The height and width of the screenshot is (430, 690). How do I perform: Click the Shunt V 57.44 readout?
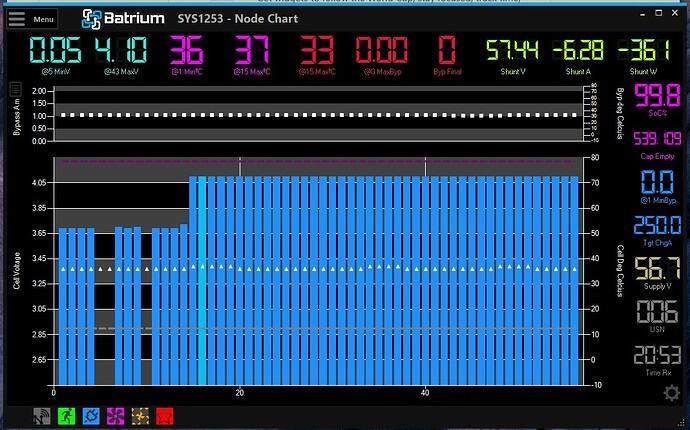pos(513,56)
